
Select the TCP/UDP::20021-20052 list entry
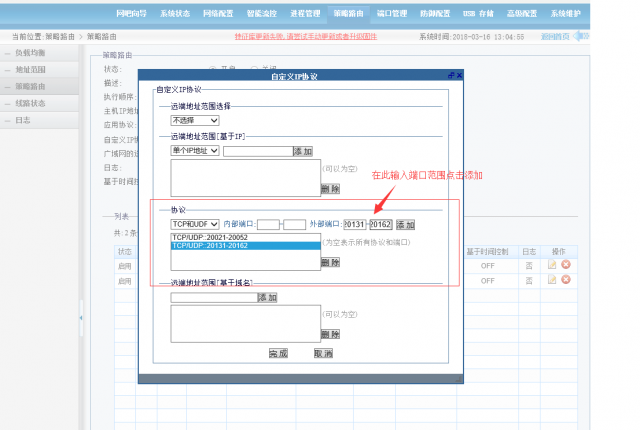coord(211,237)
